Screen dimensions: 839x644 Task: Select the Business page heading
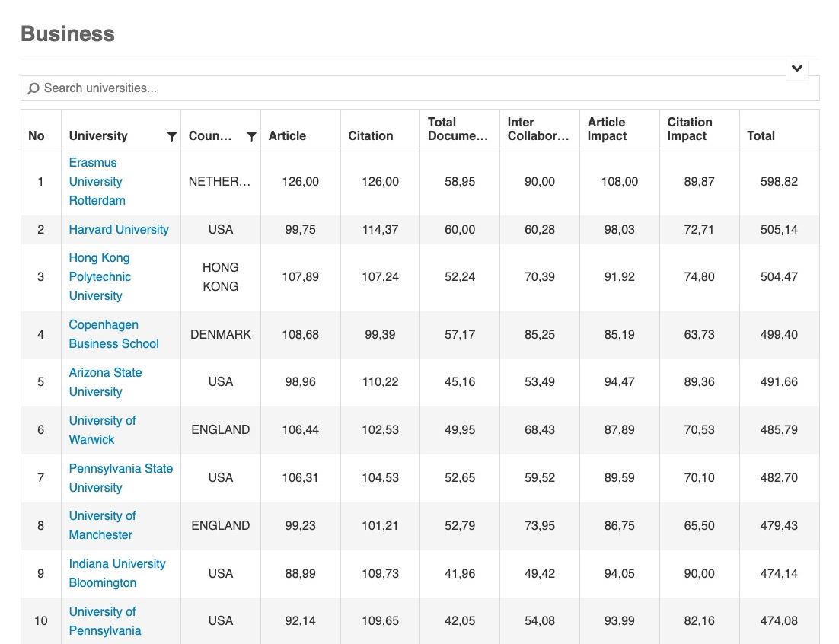68,33
